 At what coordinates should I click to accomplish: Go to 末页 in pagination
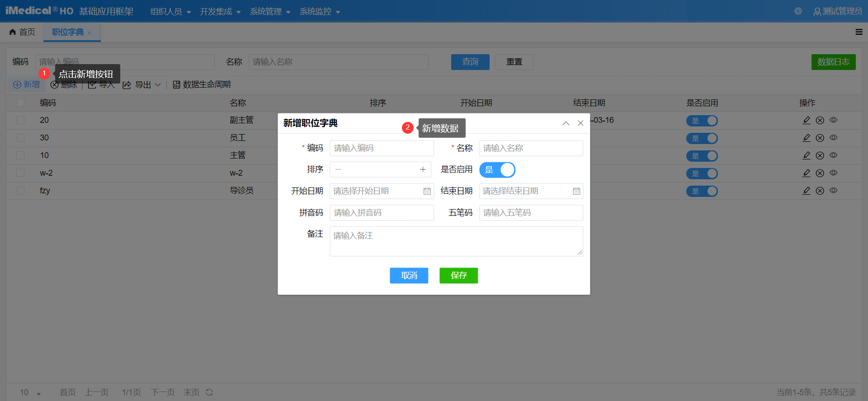pyautogui.click(x=191, y=392)
